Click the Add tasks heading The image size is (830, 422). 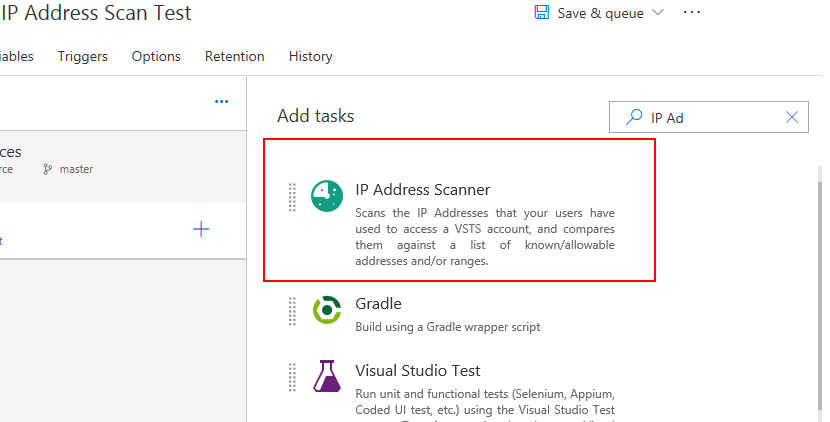315,116
